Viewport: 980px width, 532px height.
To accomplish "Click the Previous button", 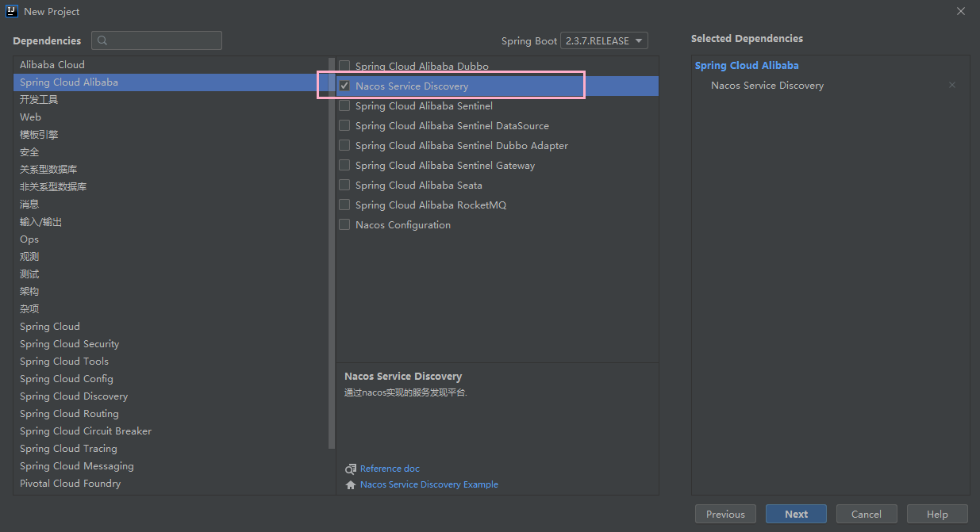I will [725, 514].
